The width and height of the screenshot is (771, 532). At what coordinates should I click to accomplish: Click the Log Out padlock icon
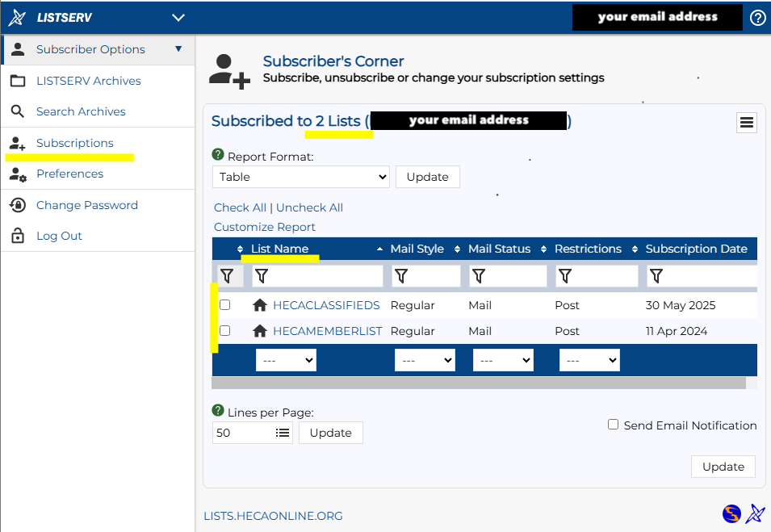(18, 236)
